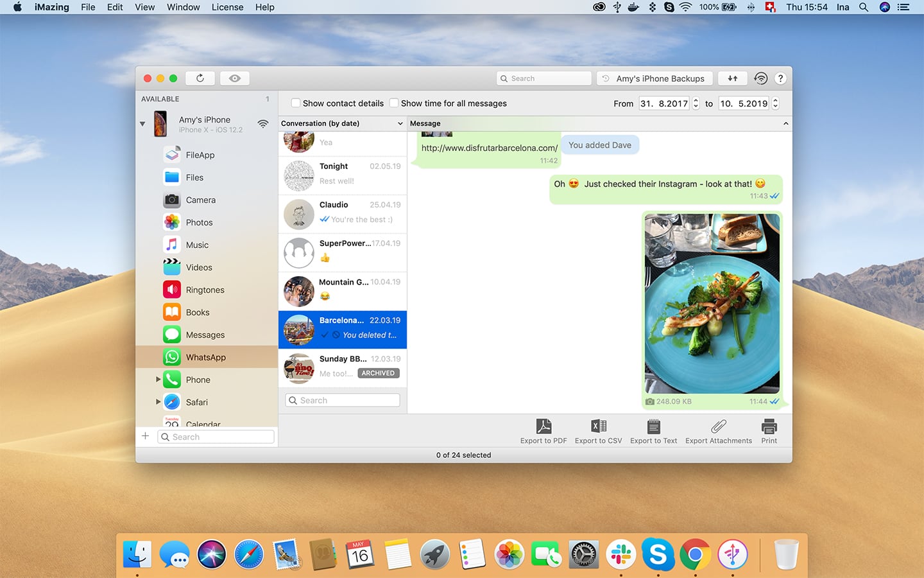Open Files in sidebar

coord(207,177)
